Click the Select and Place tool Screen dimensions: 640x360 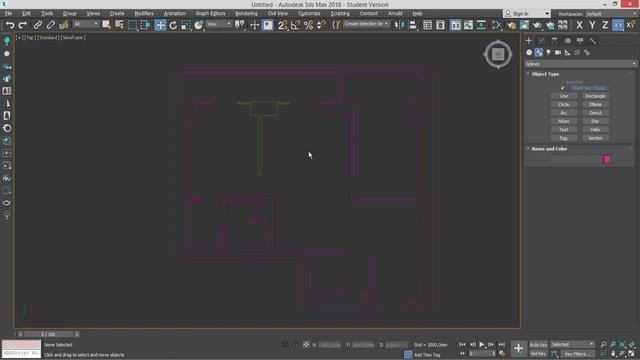(198, 25)
